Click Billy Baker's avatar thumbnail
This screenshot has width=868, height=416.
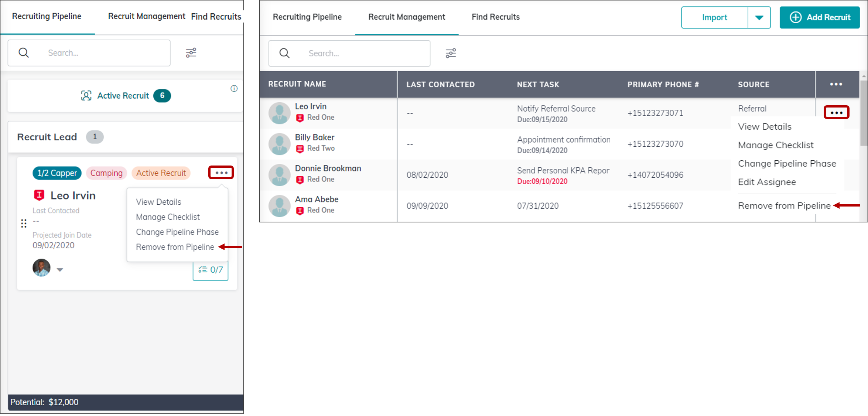[279, 144]
